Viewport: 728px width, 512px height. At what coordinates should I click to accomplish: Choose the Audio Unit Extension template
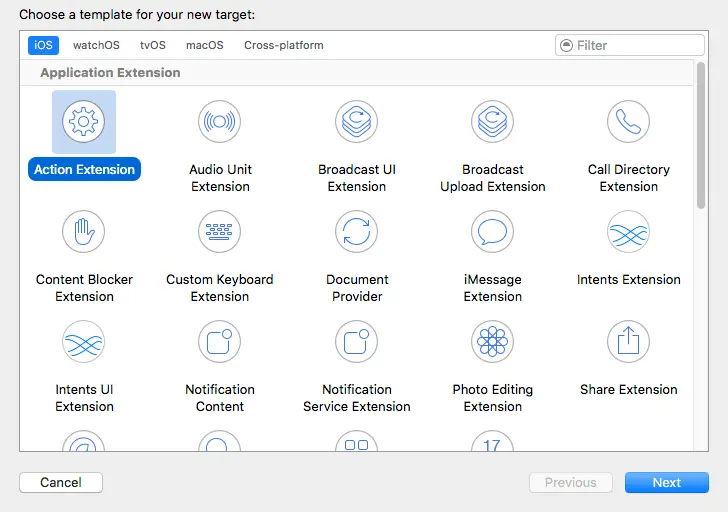[x=220, y=122]
